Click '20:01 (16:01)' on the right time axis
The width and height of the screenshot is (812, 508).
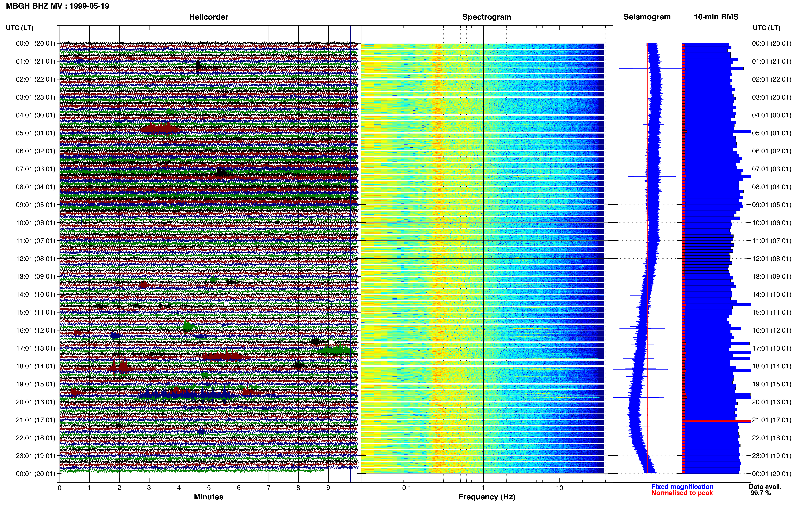pyautogui.click(x=771, y=402)
